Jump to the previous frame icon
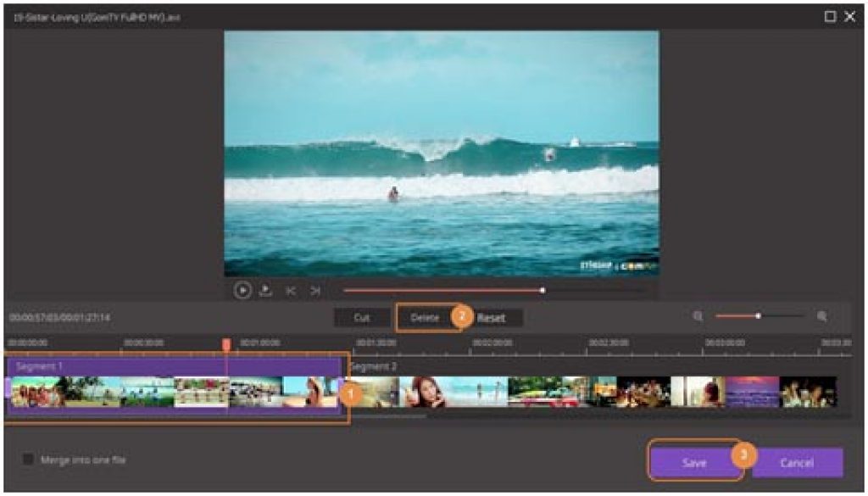Image resolution: width=868 pixels, height=496 pixels. (292, 290)
